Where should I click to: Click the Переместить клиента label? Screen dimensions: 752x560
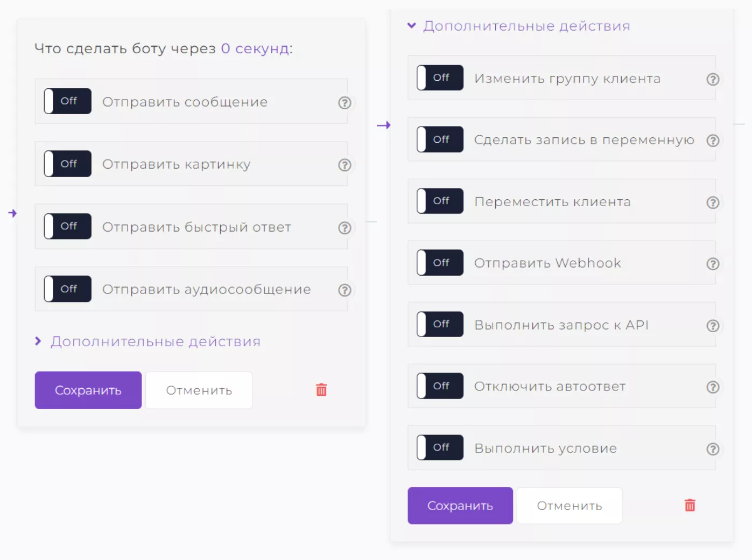552,202
